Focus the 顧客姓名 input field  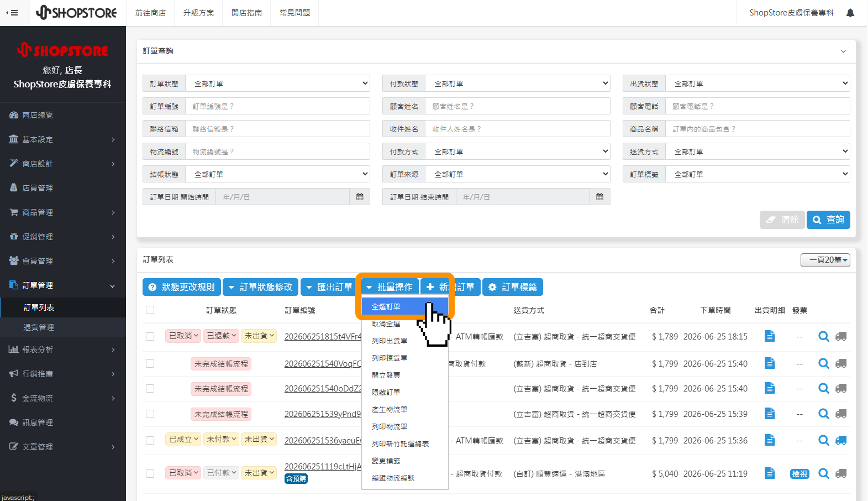(518, 106)
